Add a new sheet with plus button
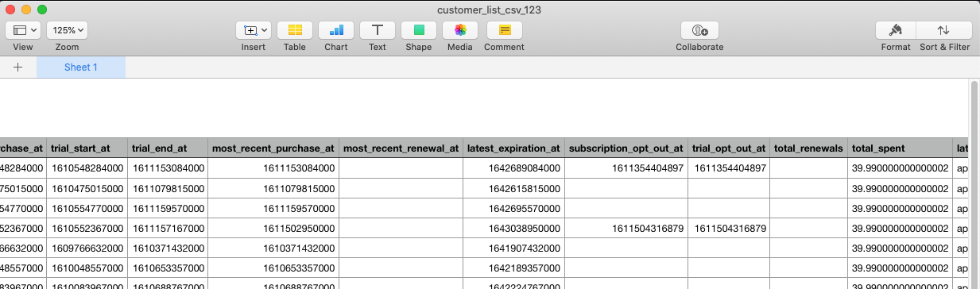The image size is (980, 289). pyautogui.click(x=17, y=67)
